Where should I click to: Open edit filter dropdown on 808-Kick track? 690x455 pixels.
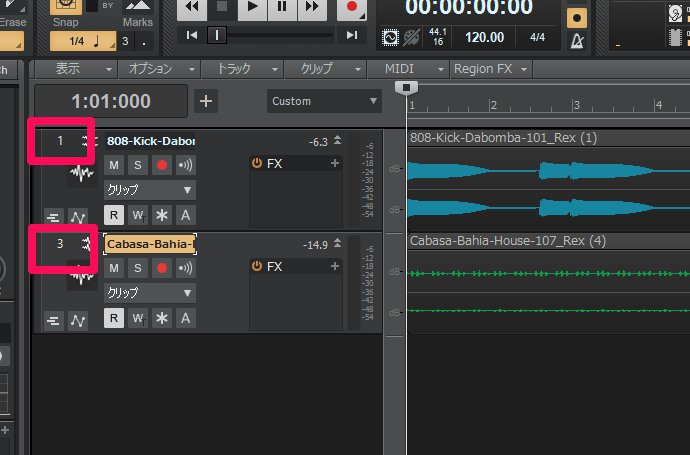tap(150, 189)
